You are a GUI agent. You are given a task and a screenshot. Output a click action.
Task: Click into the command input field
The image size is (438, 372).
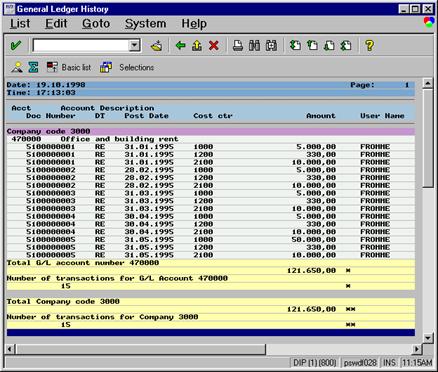click(81, 45)
